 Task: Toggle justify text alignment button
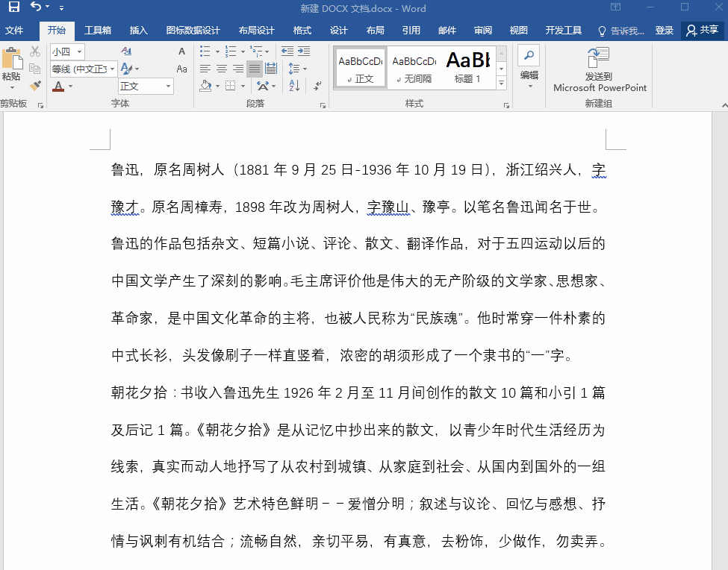(254, 69)
